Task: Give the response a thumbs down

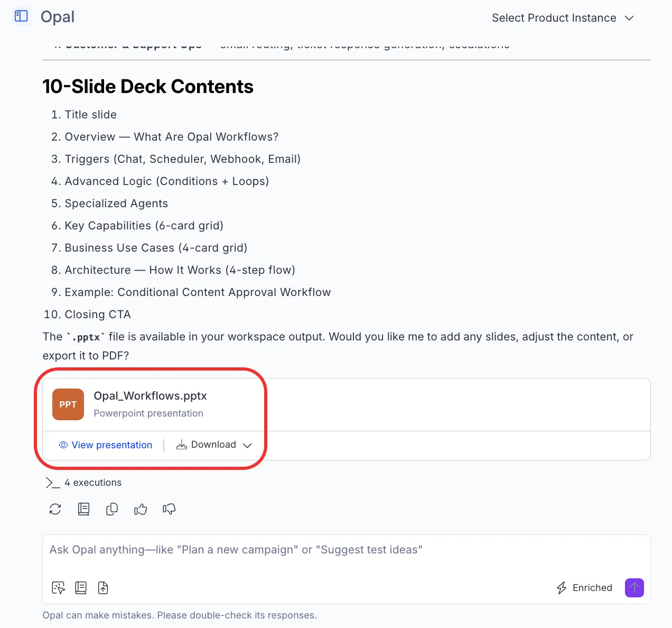Action: pos(169,509)
